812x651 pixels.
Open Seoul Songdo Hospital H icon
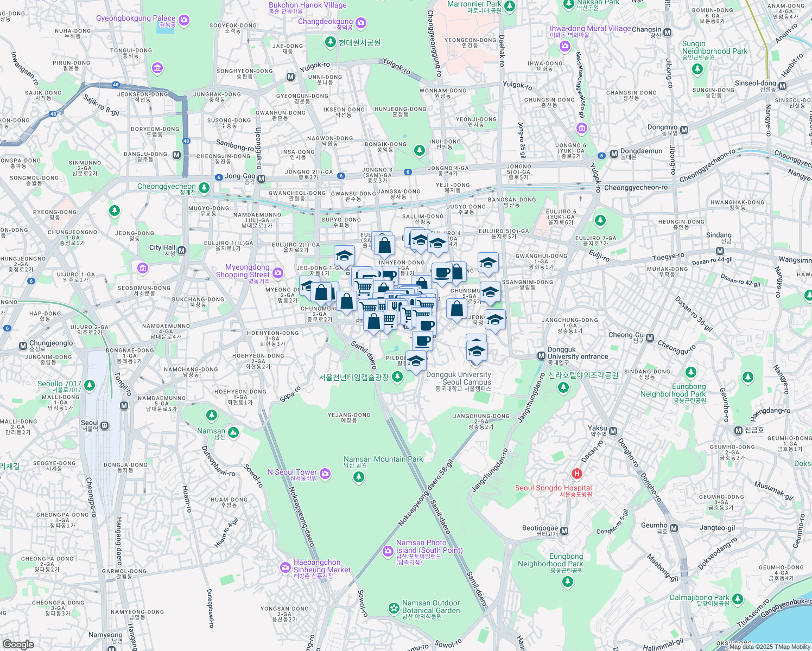tap(577, 474)
